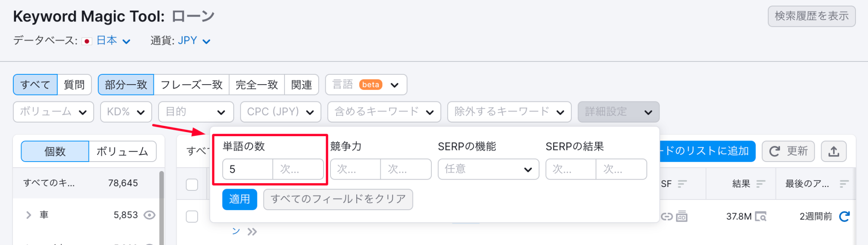Open the JPY currency dropdown
868x245 pixels.
point(194,41)
